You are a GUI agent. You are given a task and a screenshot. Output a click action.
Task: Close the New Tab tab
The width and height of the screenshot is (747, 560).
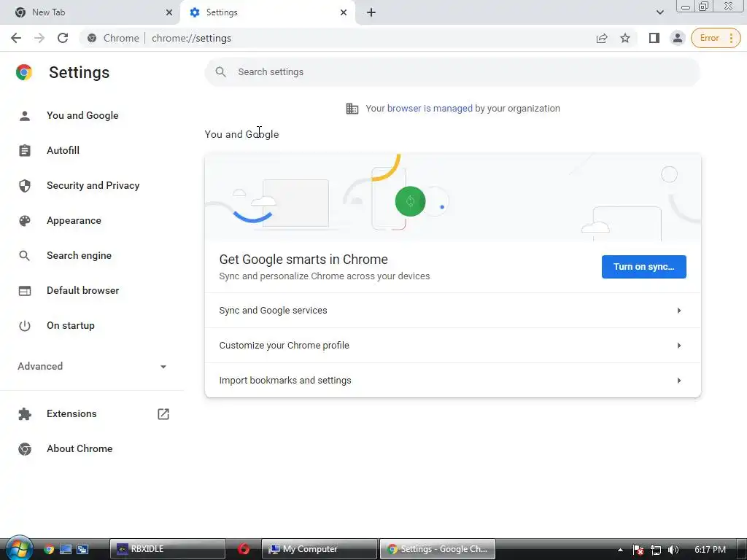(169, 12)
